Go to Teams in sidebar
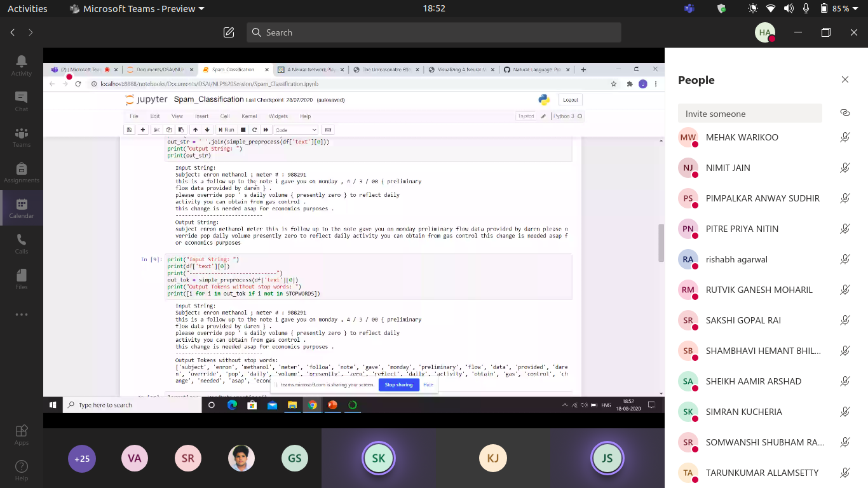The height and width of the screenshot is (488, 868). click(x=21, y=137)
